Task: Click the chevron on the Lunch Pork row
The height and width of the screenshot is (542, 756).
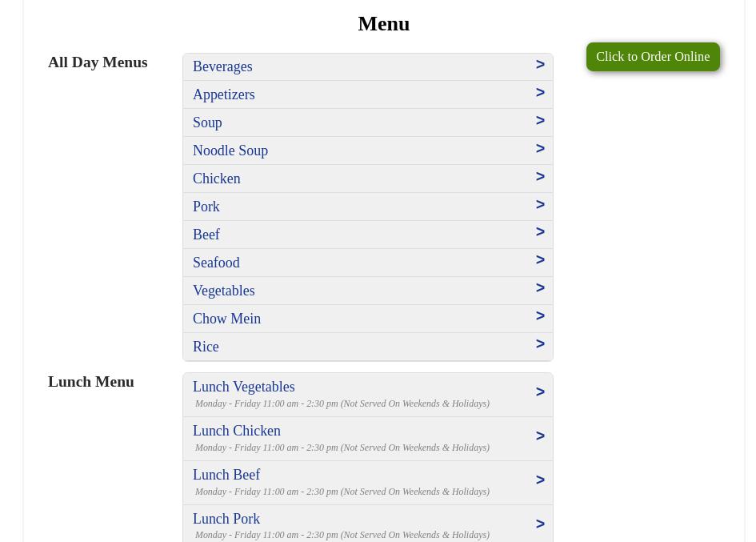Action: 540,524
